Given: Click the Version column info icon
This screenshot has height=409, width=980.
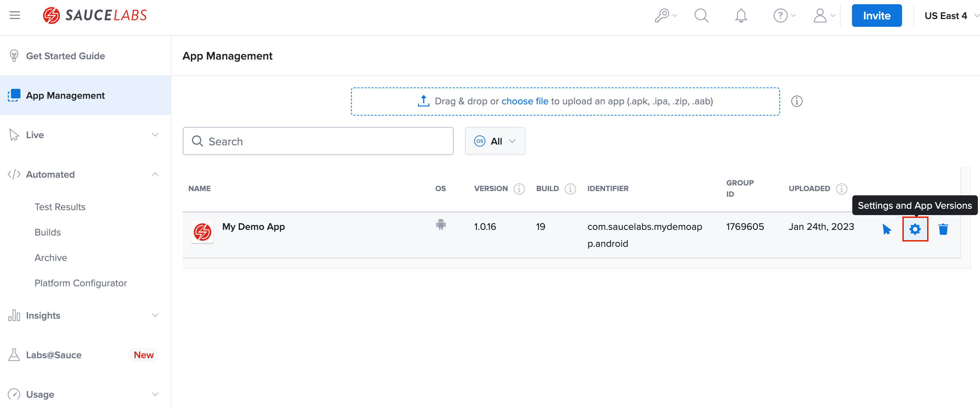Looking at the screenshot, I should (519, 189).
